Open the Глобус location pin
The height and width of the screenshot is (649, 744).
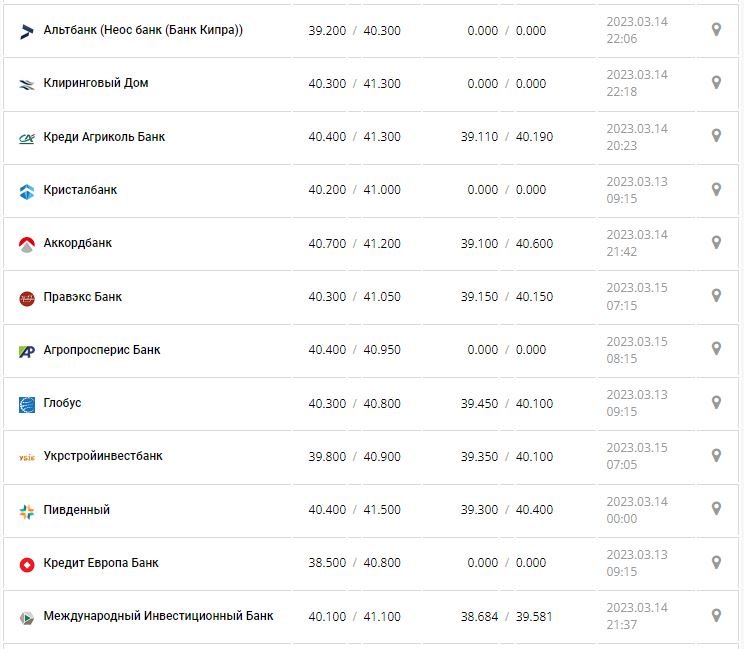(716, 402)
